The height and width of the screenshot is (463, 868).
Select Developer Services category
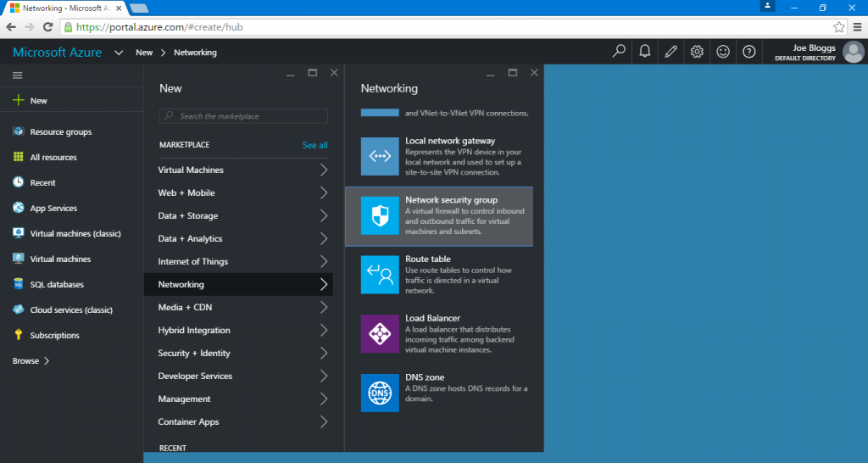coord(238,376)
